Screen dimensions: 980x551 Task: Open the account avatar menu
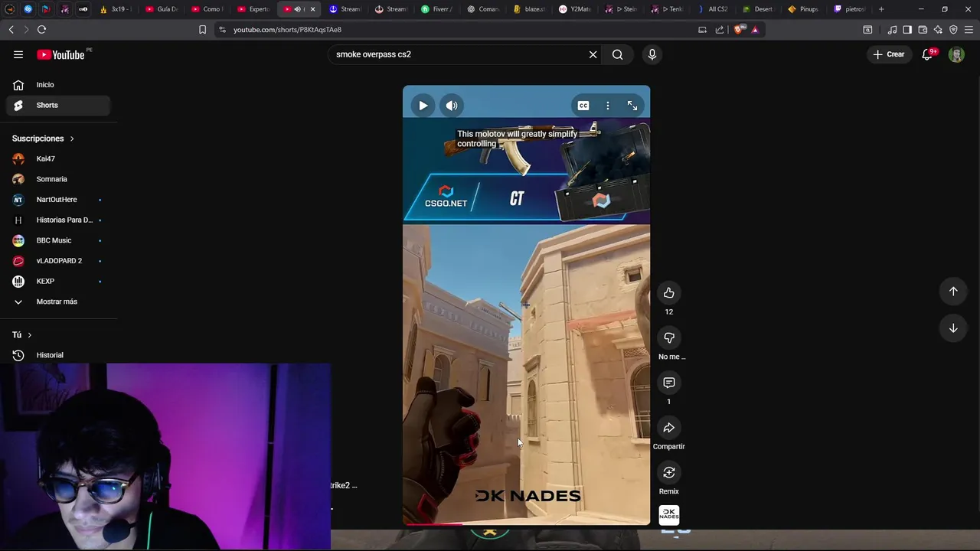point(956,54)
